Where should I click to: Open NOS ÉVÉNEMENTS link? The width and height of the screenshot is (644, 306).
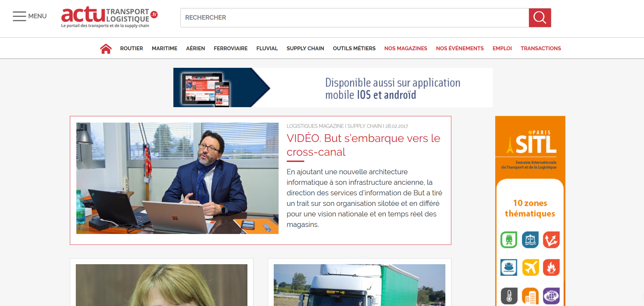coord(460,48)
